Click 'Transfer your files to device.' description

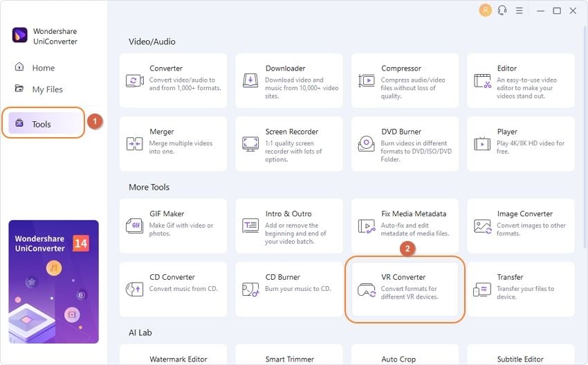pyautogui.click(x=525, y=292)
